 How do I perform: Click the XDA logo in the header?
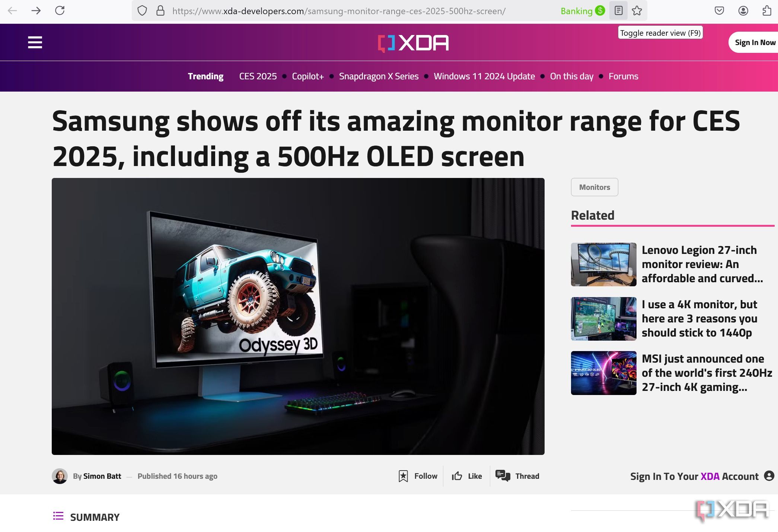(x=413, y=43)
